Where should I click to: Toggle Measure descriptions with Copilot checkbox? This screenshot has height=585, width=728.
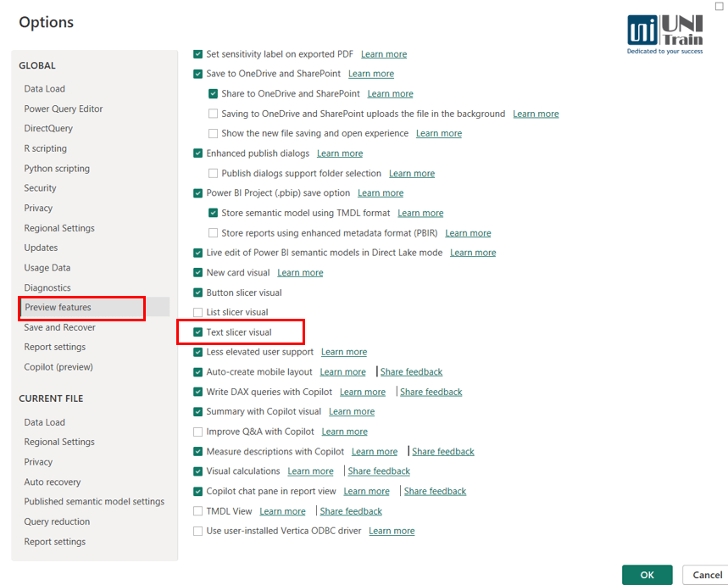click(x=197, y=451)
